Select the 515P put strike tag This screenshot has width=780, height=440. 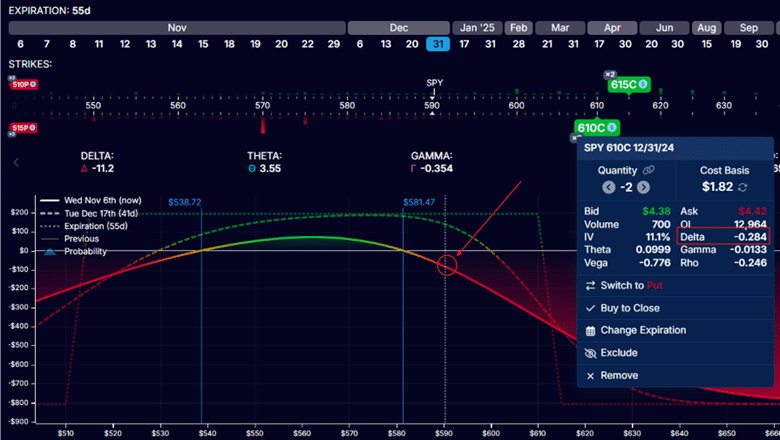[22, 128]
